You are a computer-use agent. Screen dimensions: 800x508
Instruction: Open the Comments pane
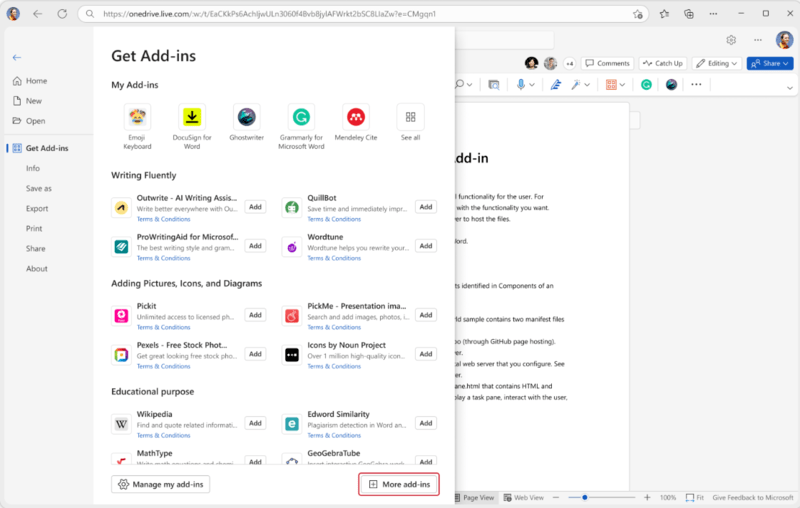608,63
